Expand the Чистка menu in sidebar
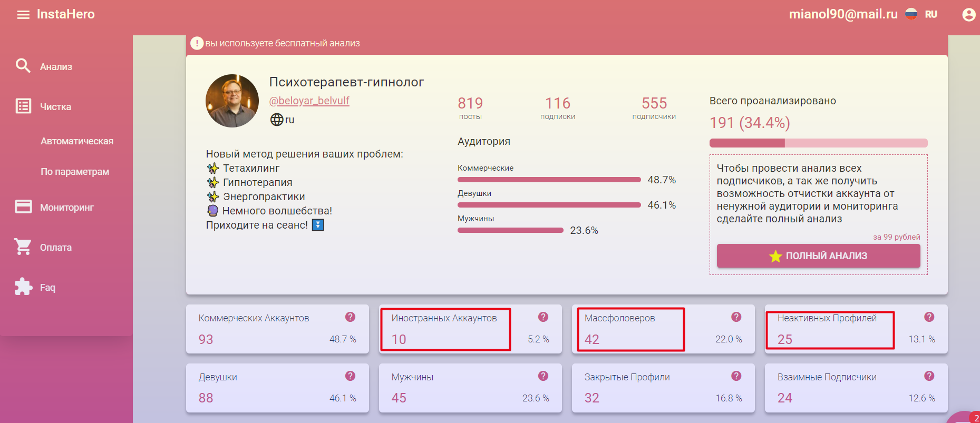Screen dimensions: 980x423 pos(55,107)
